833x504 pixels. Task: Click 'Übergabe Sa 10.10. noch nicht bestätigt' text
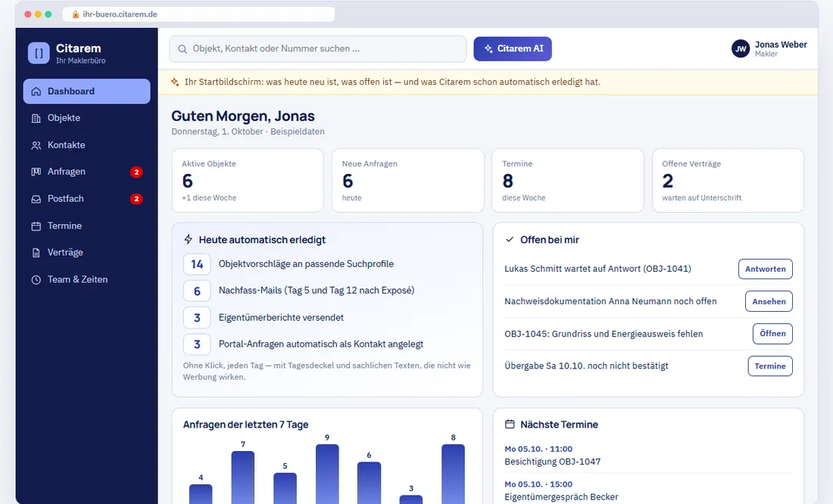586,366
